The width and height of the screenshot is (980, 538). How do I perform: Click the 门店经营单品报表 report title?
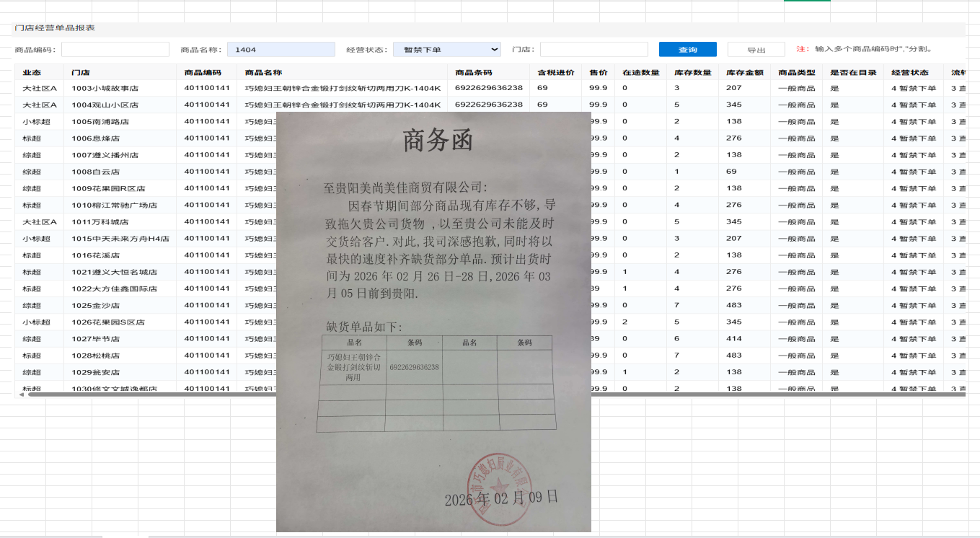(x=55, y=28)
